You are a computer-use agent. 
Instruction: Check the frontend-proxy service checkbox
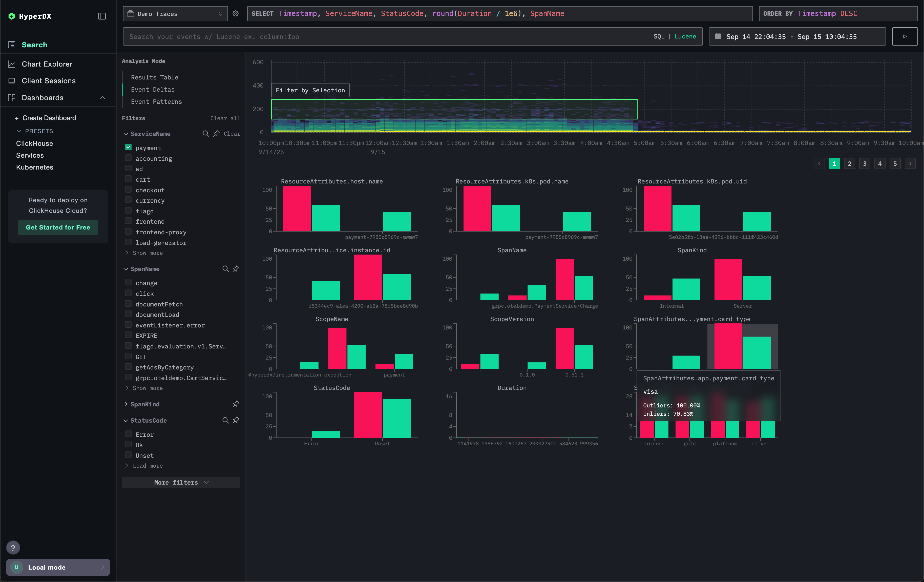click(128, 231)
